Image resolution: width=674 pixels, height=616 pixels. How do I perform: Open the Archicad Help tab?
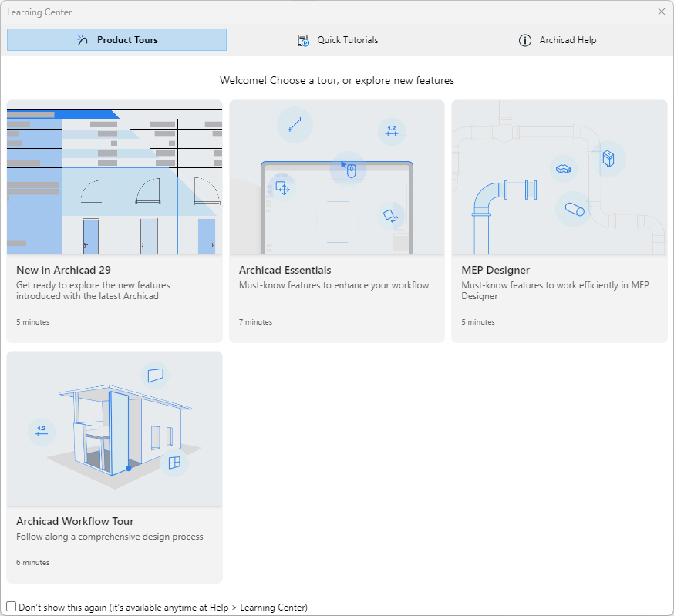(x=557, y=40)
